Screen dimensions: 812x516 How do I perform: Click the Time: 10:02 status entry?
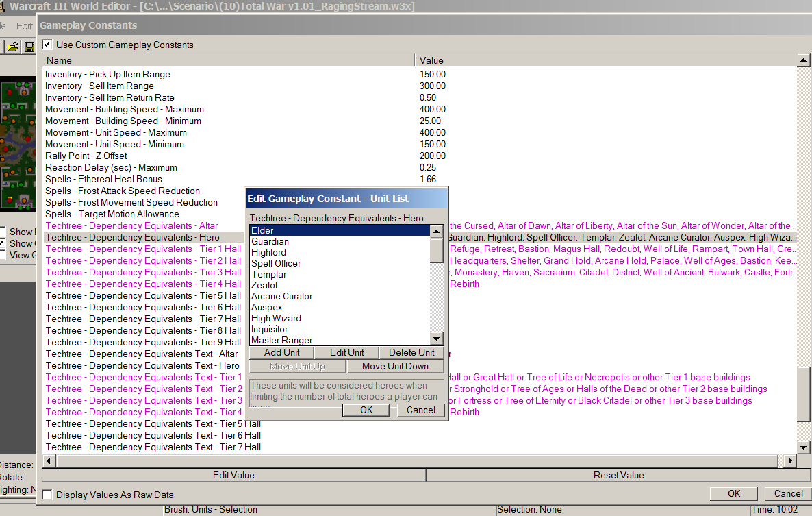(x=774, y=510)
